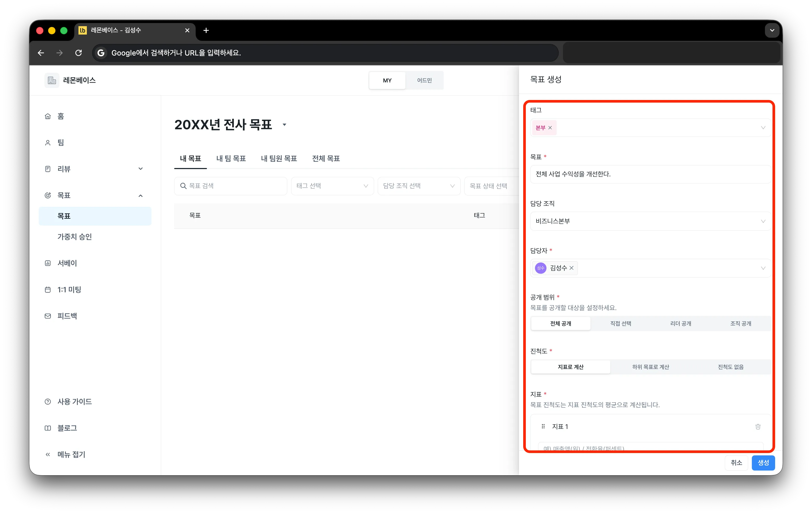812x514 pixels.
Task: Click the 취소 button
Action: point(736,463)
